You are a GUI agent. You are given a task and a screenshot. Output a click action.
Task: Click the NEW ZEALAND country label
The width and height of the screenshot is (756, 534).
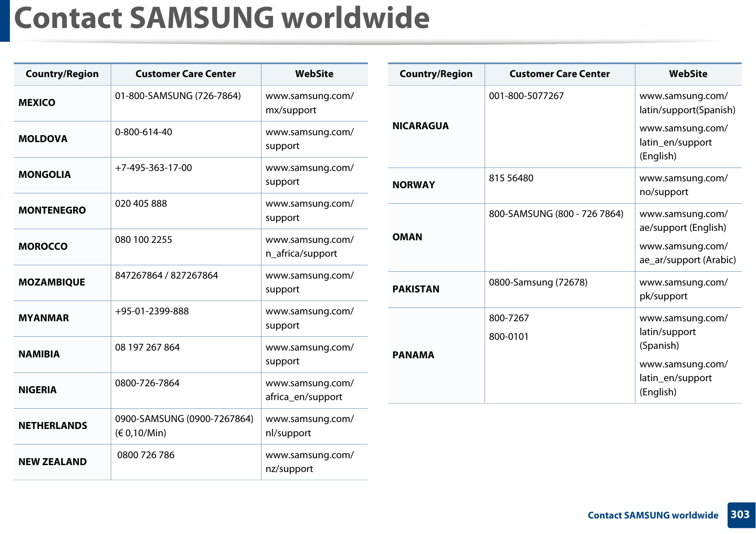[x=53, y=461]
